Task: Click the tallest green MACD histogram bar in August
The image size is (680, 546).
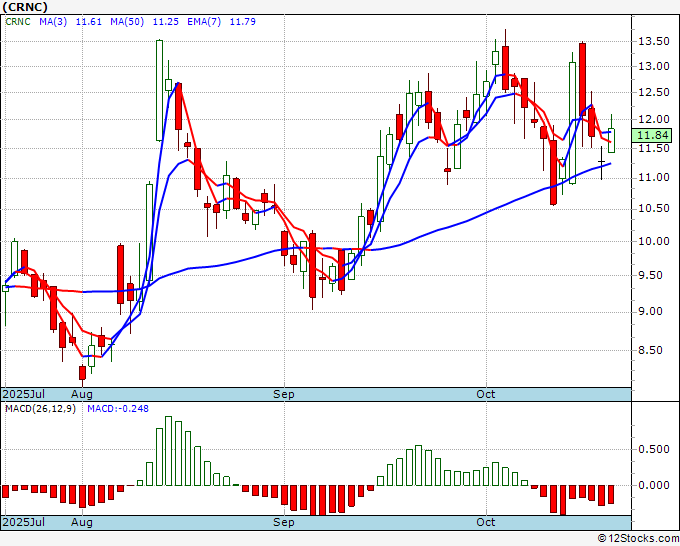Action: [169, 451]
